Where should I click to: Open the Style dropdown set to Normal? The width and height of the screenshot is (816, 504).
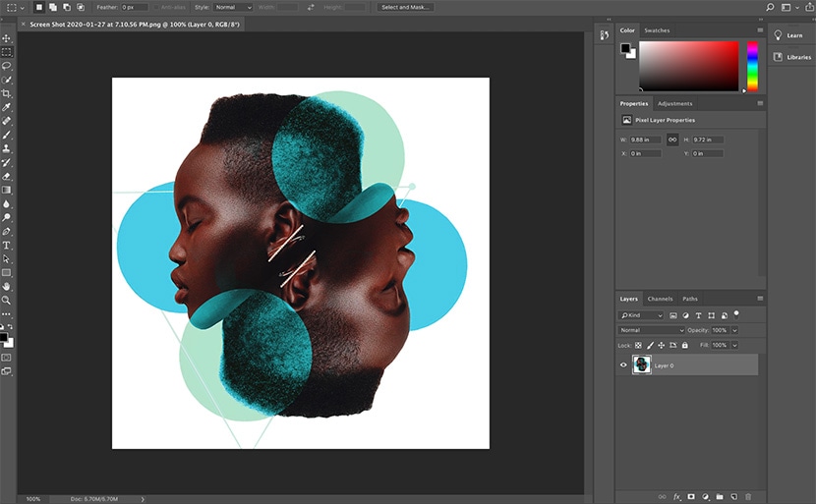coord(233,7)
